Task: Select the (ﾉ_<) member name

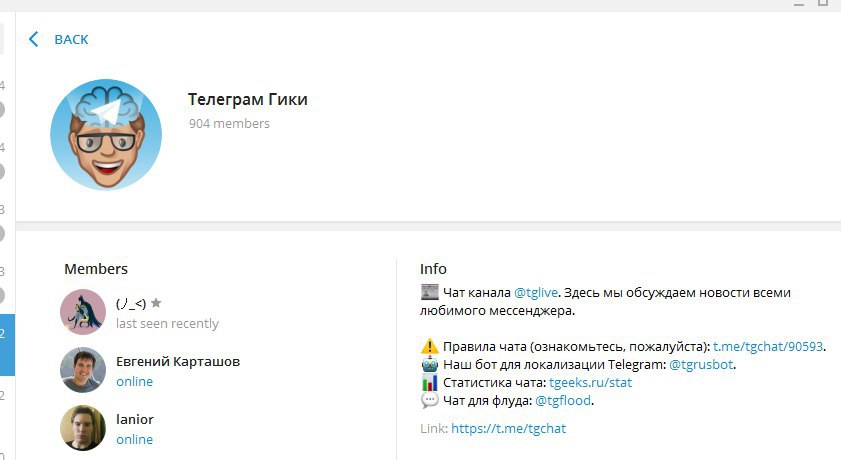Action: coord(131,303)
